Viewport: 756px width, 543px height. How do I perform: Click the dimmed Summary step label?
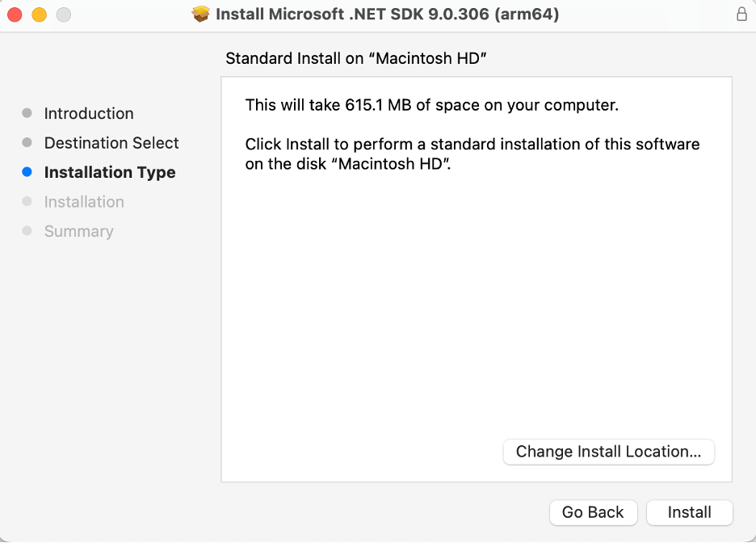point(78,231)
